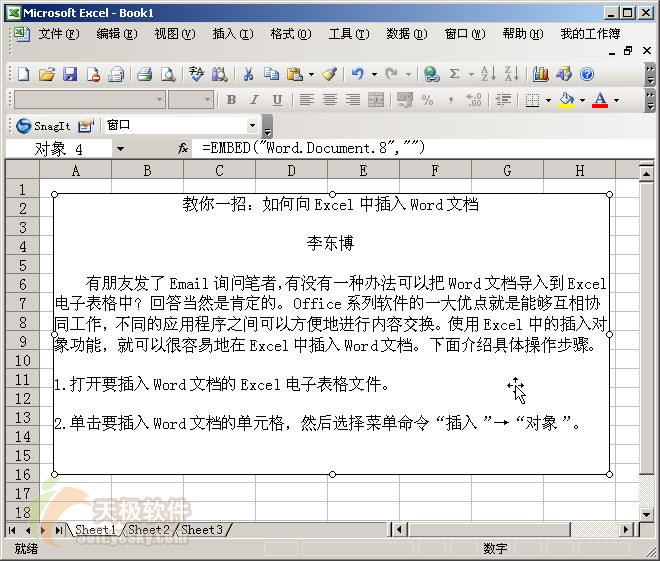Click the E-mail envelope icon

(x=116, y=74)
